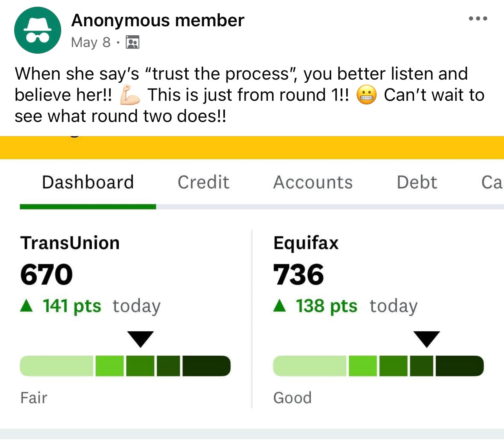Image resolution: width=504 pixels, height=442 pixels.
Task: Click the green up arrow beside 141 pts
Action: (26, 305)
